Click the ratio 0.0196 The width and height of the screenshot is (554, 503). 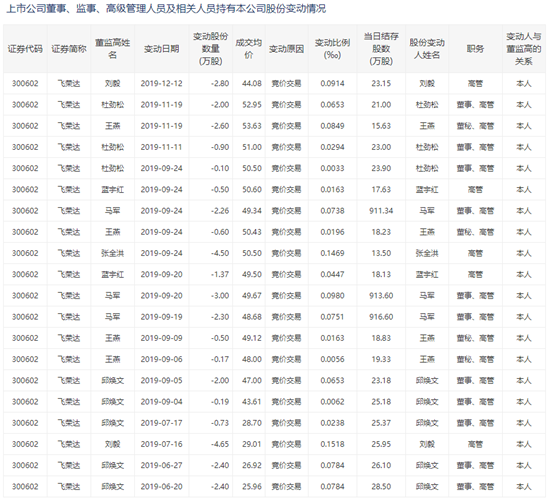click(x=332, y=232)
